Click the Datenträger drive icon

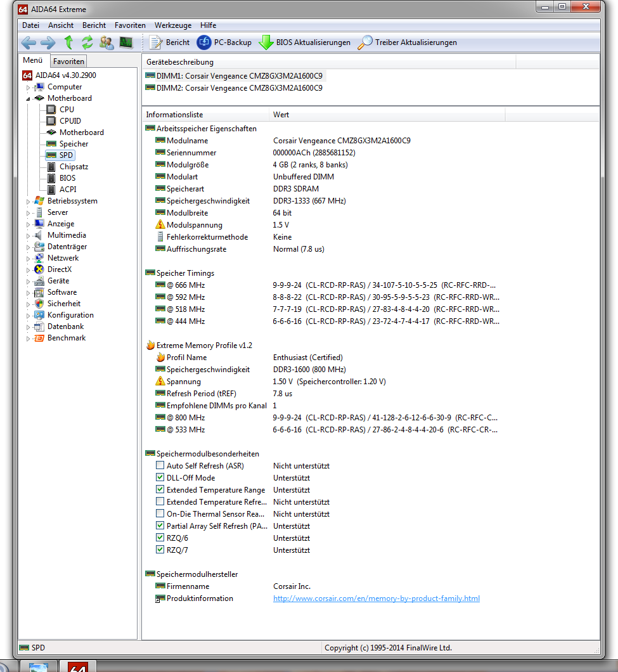[39, 247]
